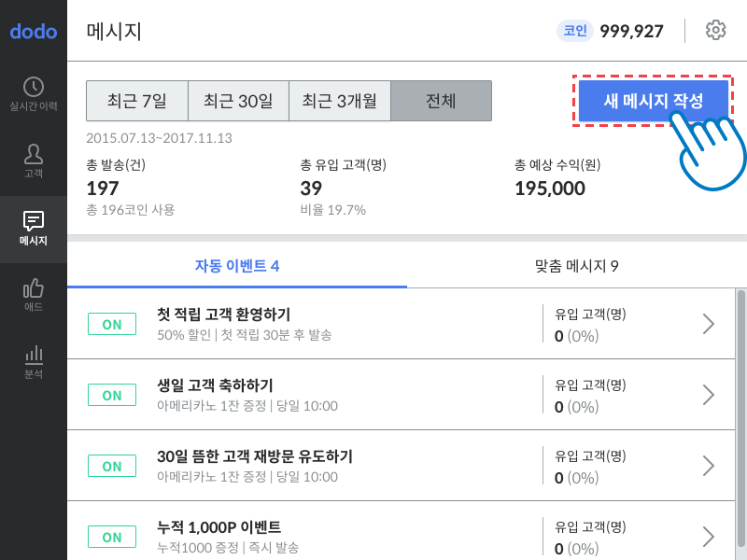Toggle ON switch for 생일 고객 축하하기
Screen dimensions: 747x560
tap(112, 395)
